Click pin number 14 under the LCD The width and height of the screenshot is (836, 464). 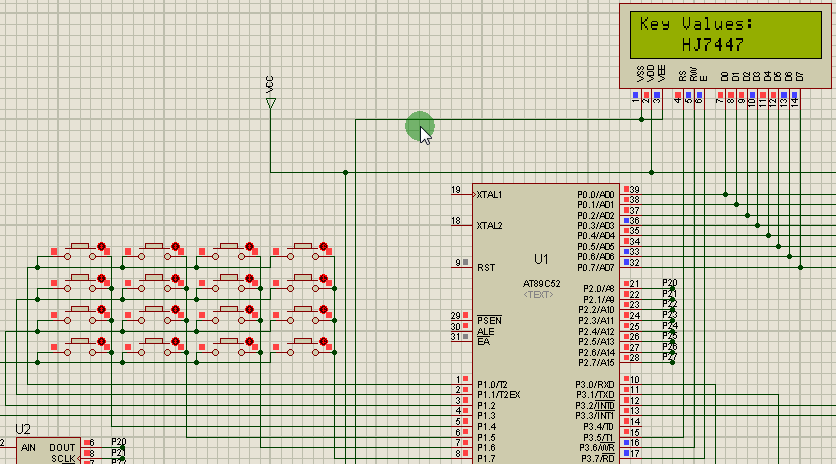pyautogui.click(x=794, y=103)
